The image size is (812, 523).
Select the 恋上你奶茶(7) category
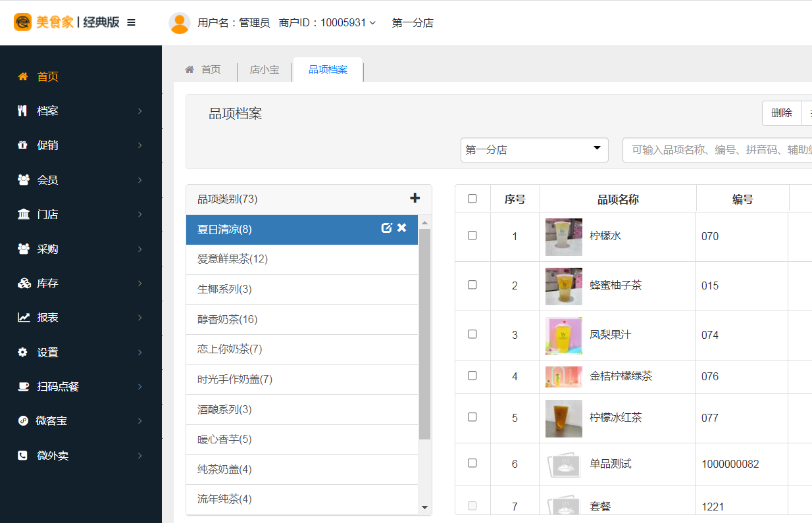point(302,349)
